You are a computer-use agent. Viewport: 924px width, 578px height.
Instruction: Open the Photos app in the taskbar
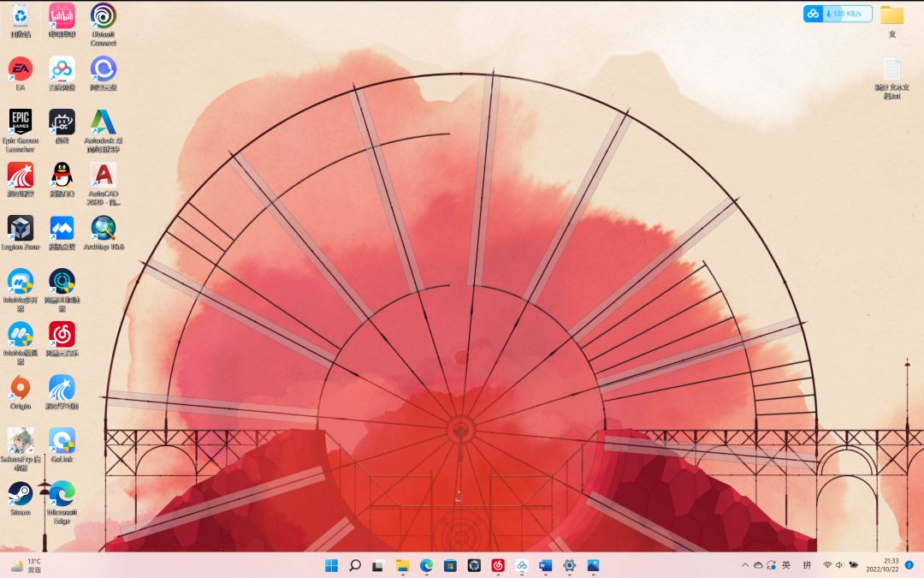click(x=593, y=566)
